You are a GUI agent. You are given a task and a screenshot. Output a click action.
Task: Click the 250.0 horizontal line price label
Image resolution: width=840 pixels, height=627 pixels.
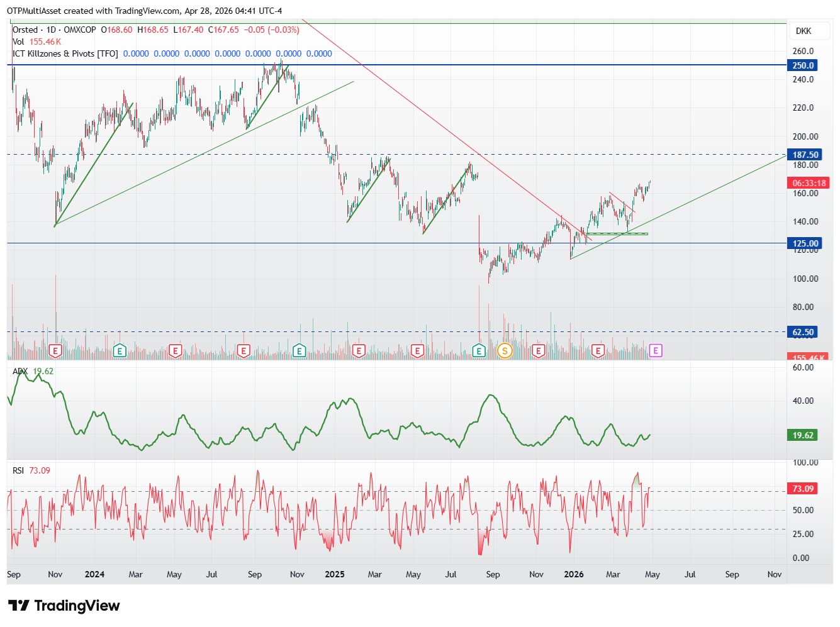pyautogui.click(x=804, y=65)
